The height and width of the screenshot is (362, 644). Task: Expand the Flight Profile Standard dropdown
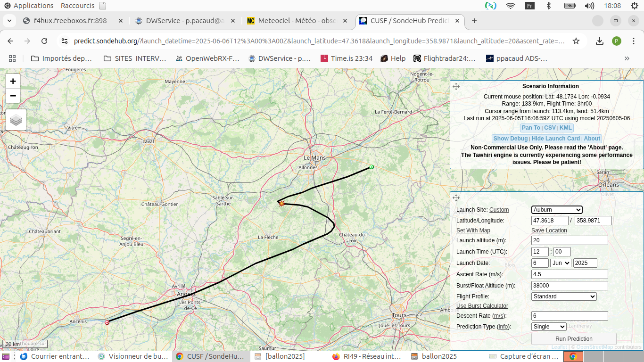pos(564,296)
